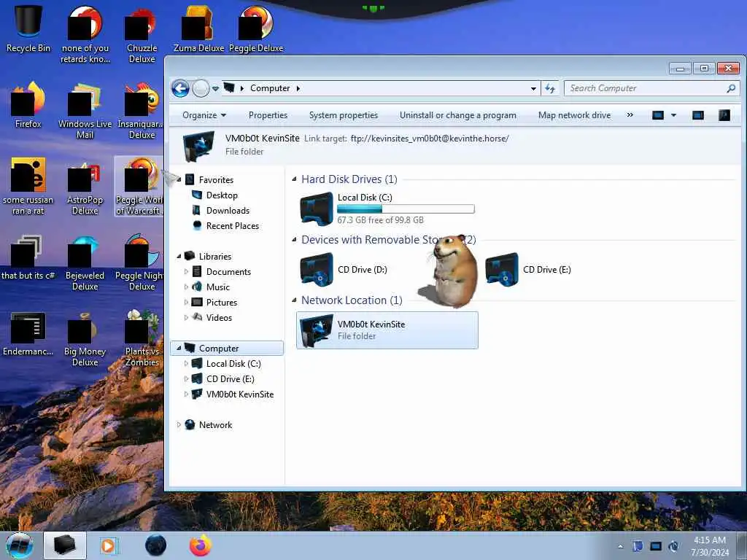Refresh the Computer folder view
This screenshot has height=560, width=747.
(550, 88)
